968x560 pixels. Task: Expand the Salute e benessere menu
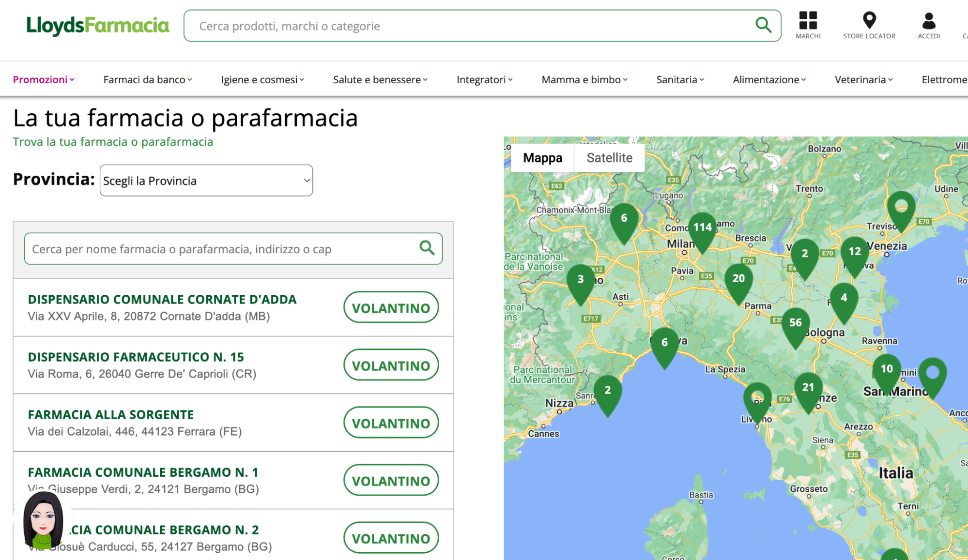tap(380, 79)
